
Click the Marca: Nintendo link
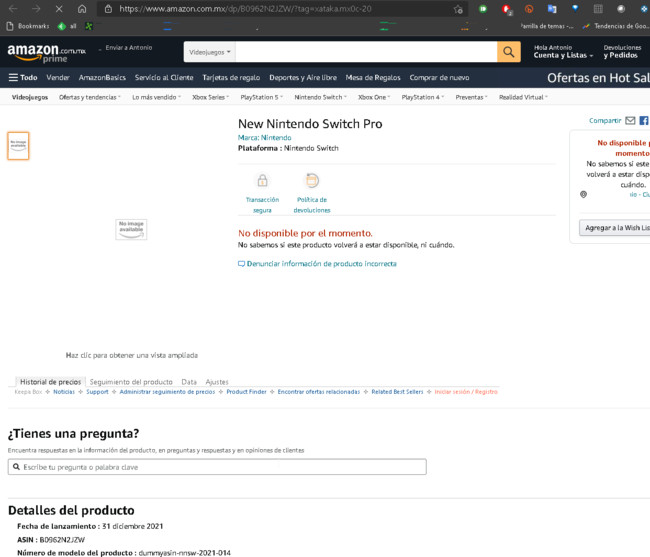tap(264, 138)
